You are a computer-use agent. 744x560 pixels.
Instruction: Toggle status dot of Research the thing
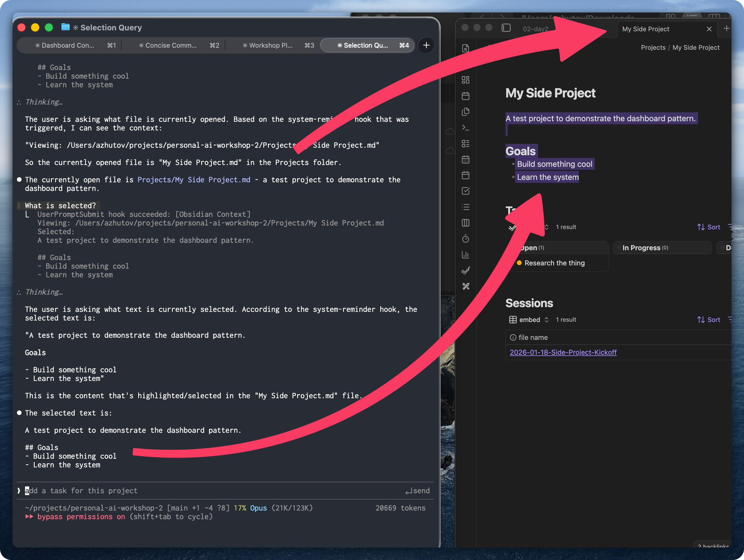[x=519, y=263]
